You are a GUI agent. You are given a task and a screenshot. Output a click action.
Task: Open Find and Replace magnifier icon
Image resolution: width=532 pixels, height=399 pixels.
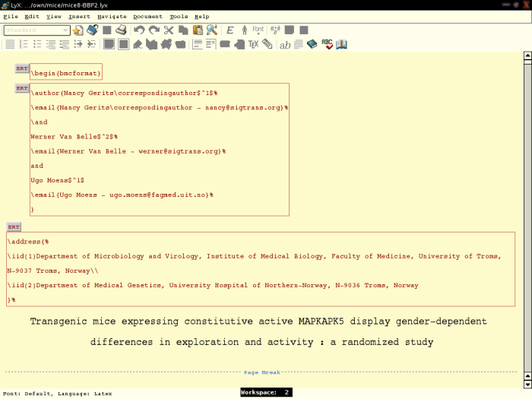[212, 30]
